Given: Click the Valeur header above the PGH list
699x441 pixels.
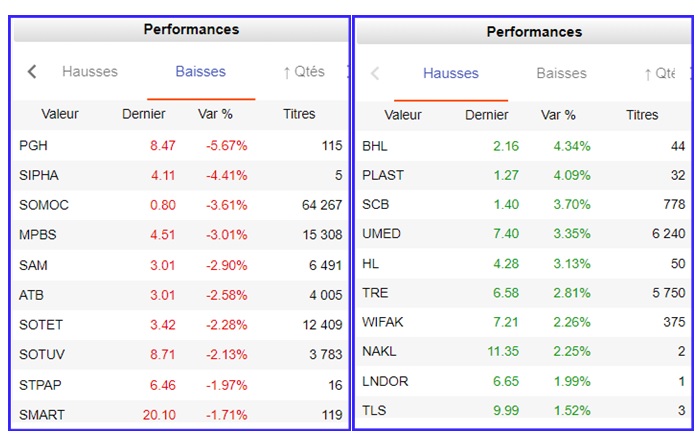Looking at the screenshot, I should point(60,114).
